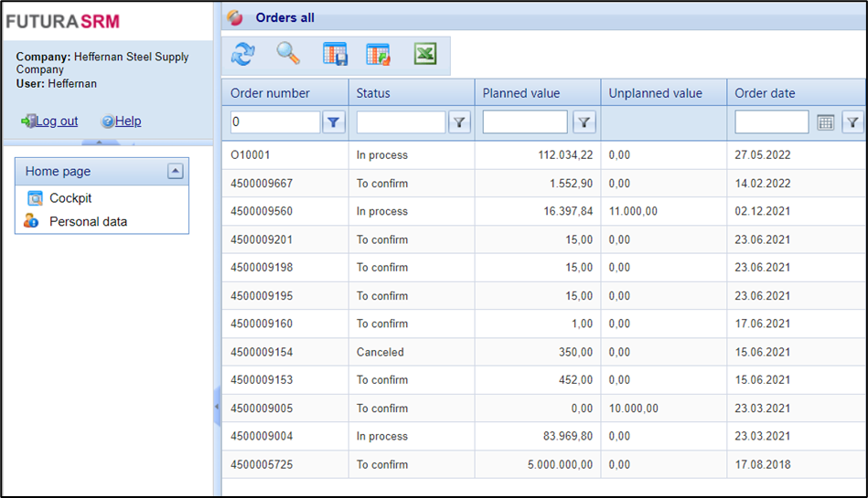Image resolution: width=868 pixels, height=498 pixels.
Task: Collapse the left sidebar using splitter arrow
Action: click(217, 406)
